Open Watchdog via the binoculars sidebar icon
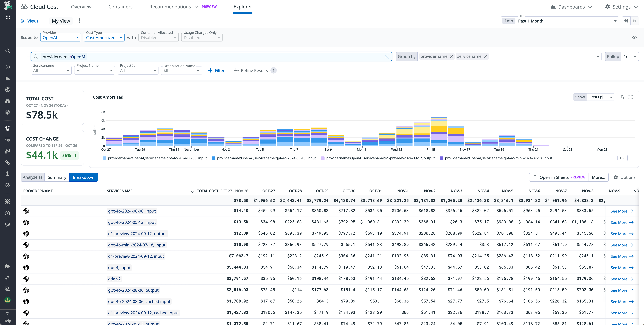This screenshot has width=644, height=325. pyautogui.click(x=8, y=101)
